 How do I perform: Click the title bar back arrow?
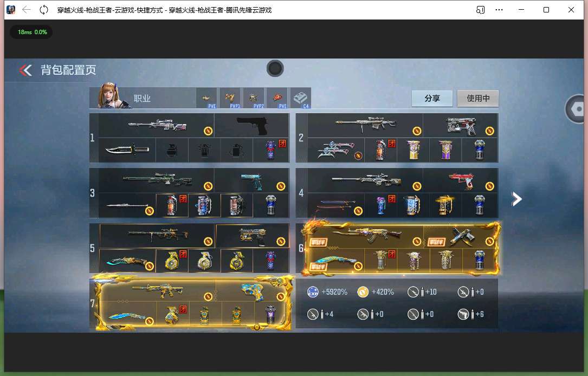(x=26, y=10)
